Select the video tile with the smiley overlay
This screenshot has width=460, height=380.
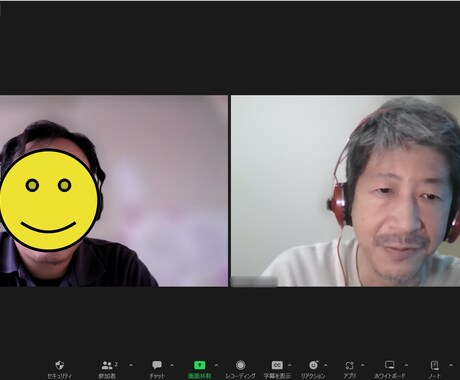(114, 191)
